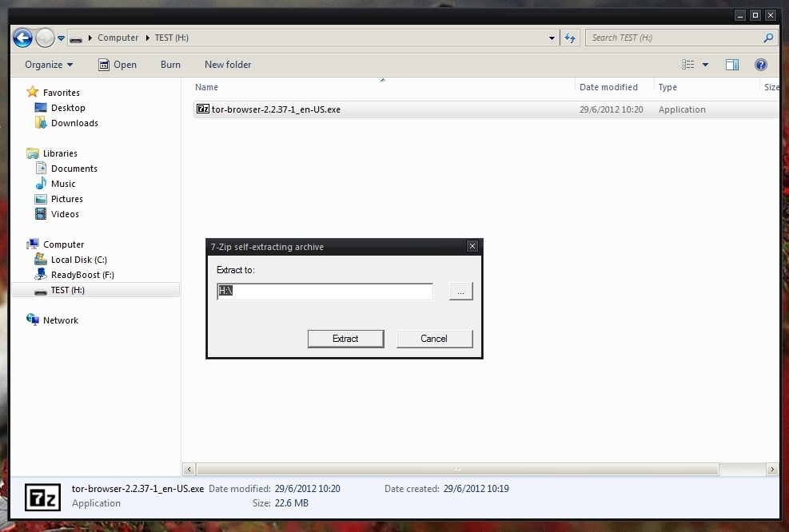This screenshot has height=532, width=789.
Task: Click Burn in the command bar
Action: tap(170, 65)
